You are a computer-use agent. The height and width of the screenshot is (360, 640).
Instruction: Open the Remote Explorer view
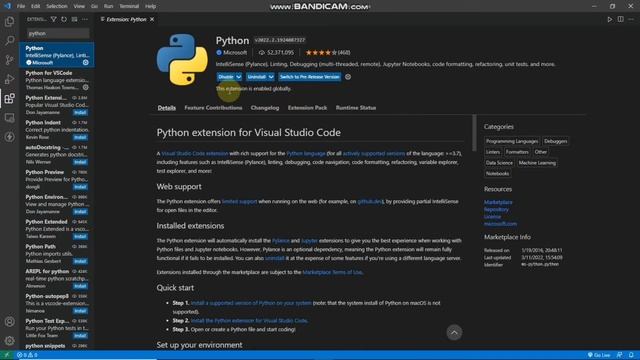pos(9,118)
